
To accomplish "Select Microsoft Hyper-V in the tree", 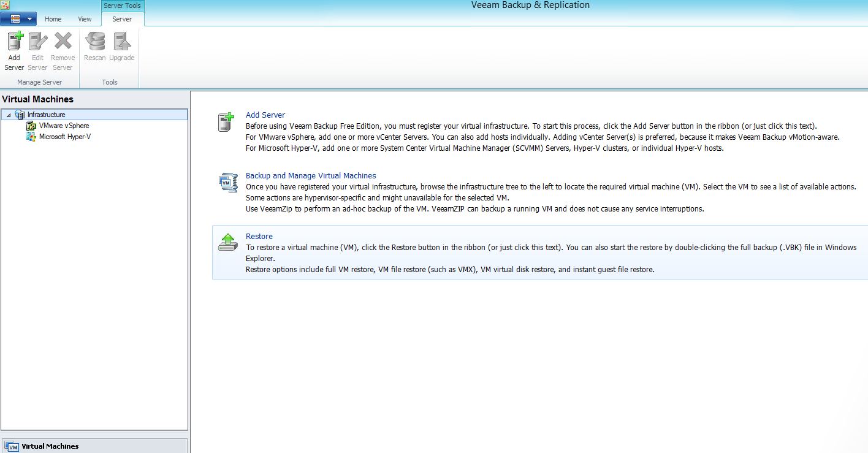I will click(65, 137).
